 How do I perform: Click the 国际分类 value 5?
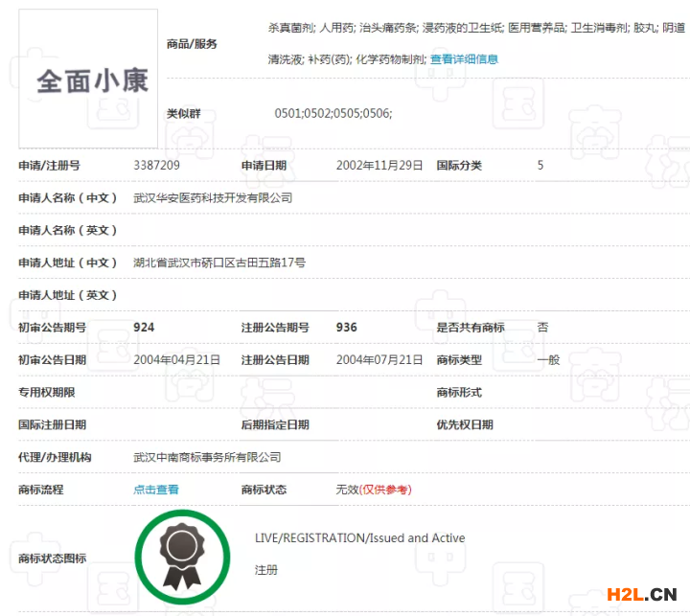pos(540,166)
